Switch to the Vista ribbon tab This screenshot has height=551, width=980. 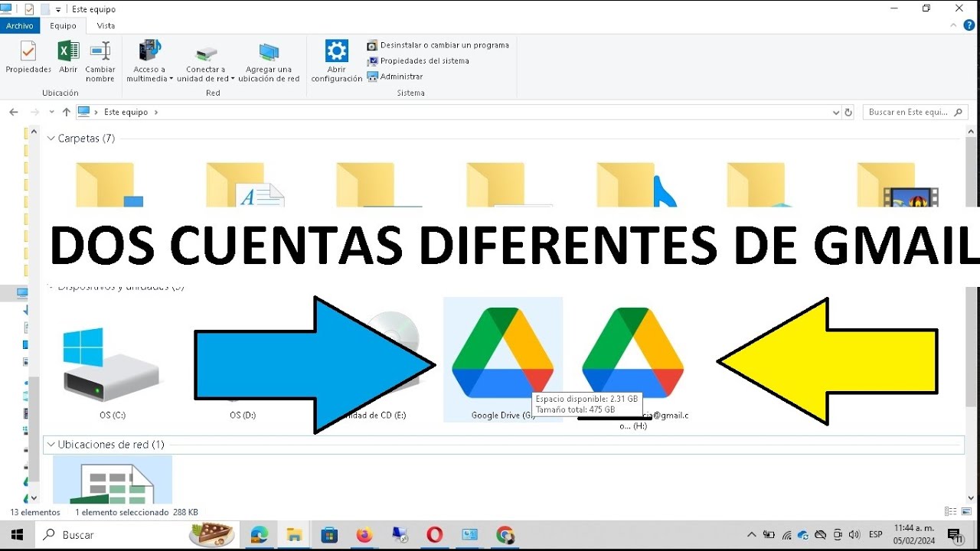pos(106,26)
